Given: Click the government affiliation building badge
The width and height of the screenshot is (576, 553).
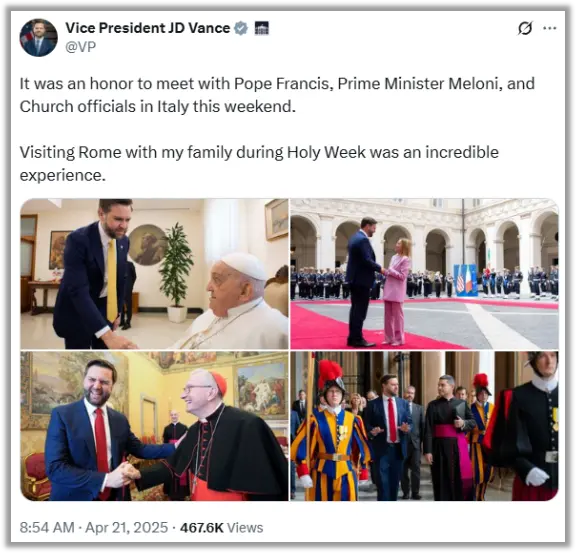Looking at the screenshot, I should pos(262,28).
